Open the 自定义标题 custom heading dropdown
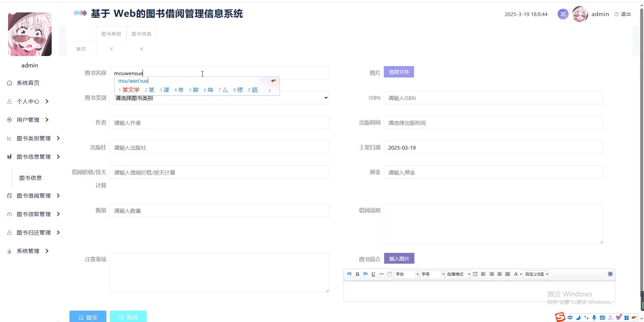The height and width of the screenshot is (322, 644). (536, 274)
